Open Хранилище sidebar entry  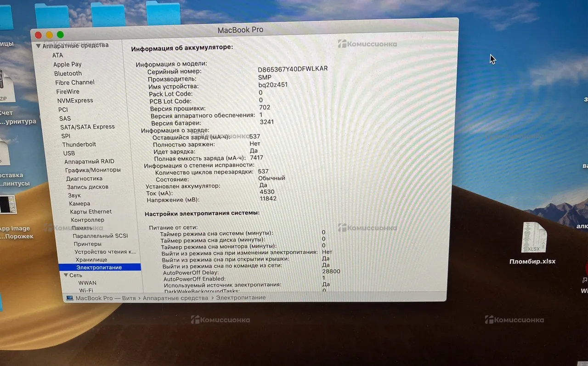click(91, 260)
